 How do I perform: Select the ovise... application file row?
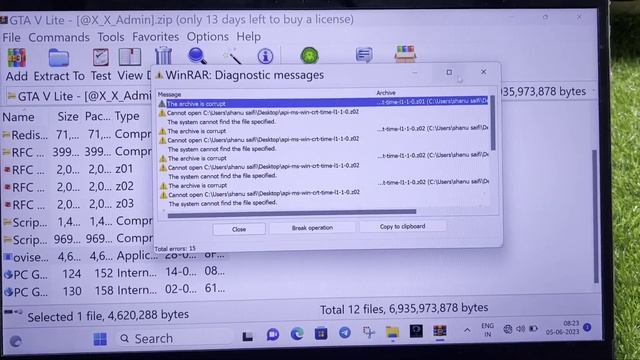[114, 257]
